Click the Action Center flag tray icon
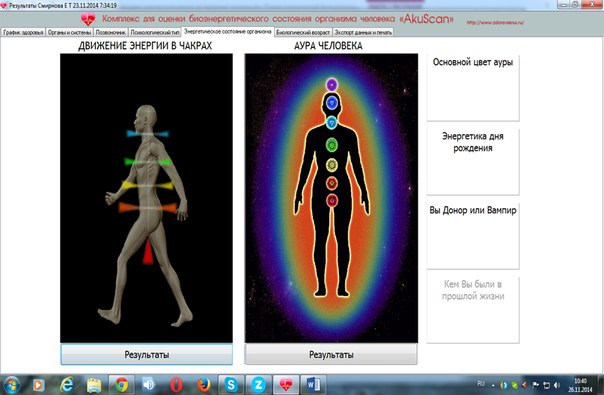 point(535,385)
